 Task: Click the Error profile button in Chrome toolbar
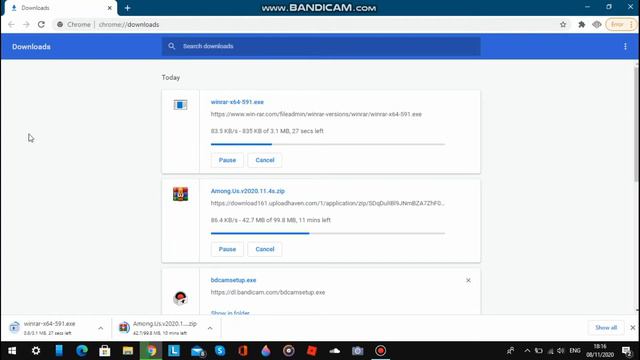[x=620, y=24]
